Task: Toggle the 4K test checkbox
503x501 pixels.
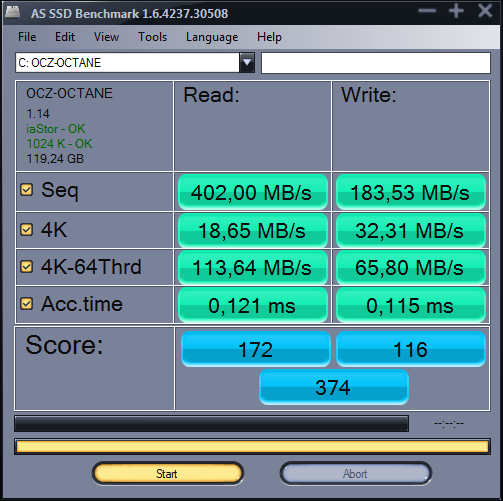Action: (27, 230)
